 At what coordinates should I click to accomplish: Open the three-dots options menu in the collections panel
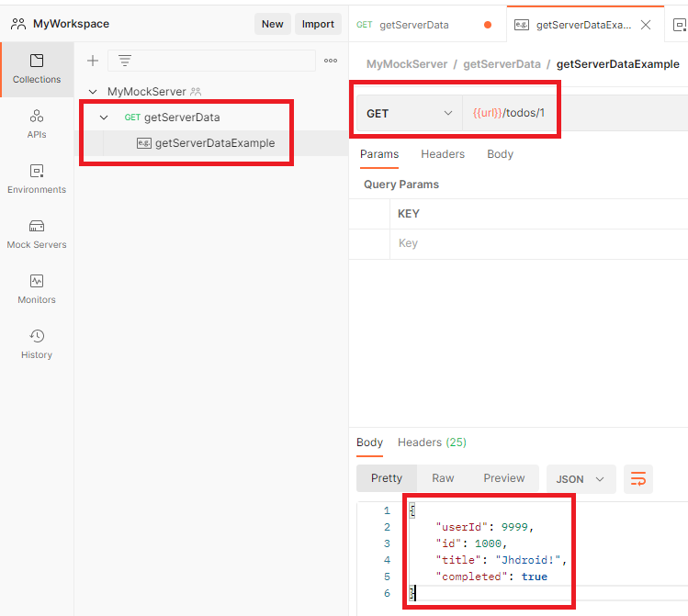(x=331, y=61)
